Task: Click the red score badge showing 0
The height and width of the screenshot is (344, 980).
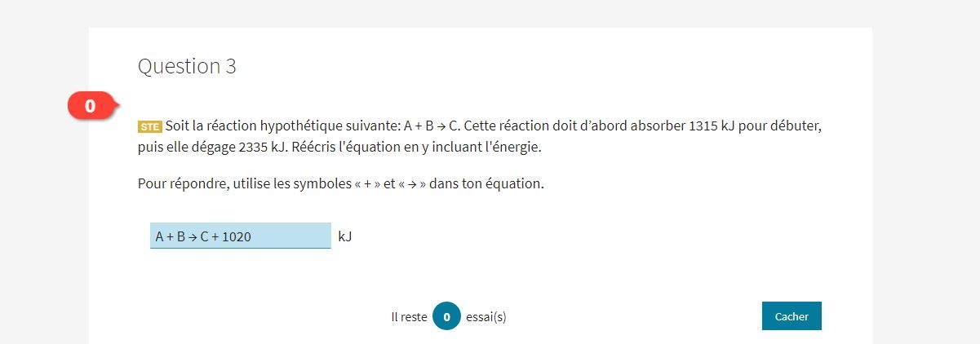Action: click(x=91, y=105)
